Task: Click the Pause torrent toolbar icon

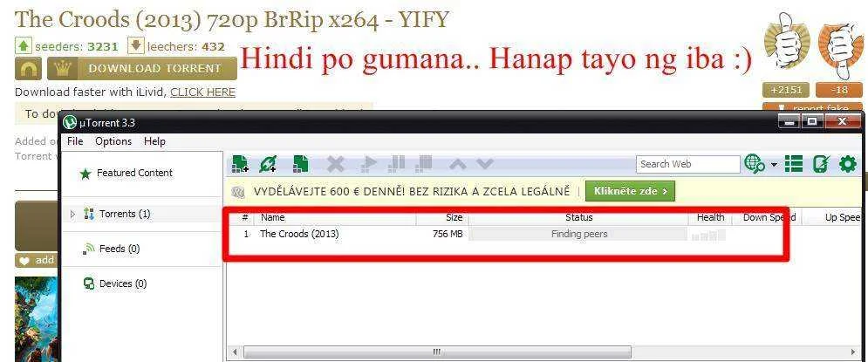Action: (396, 163)
